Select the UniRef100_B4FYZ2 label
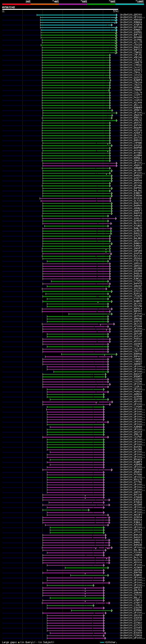Screen dimensions: 146x644 pos(131,50)
